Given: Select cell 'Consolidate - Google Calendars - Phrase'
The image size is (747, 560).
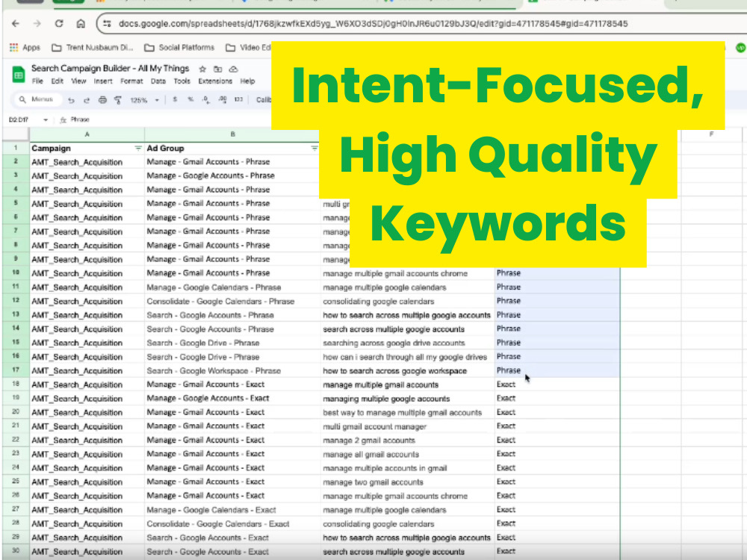Looking at the screenshot, I should coord(232,302).
